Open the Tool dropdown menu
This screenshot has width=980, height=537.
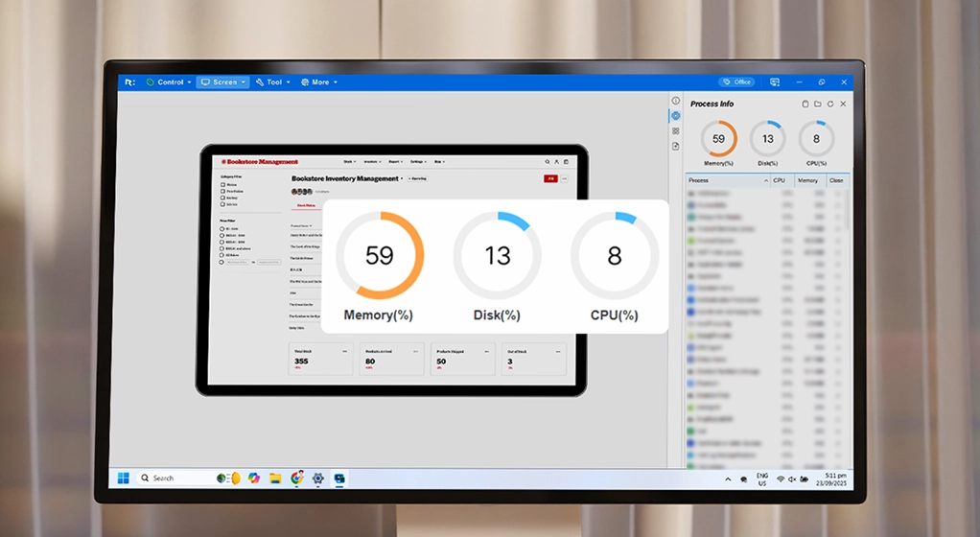pos(272,82)
